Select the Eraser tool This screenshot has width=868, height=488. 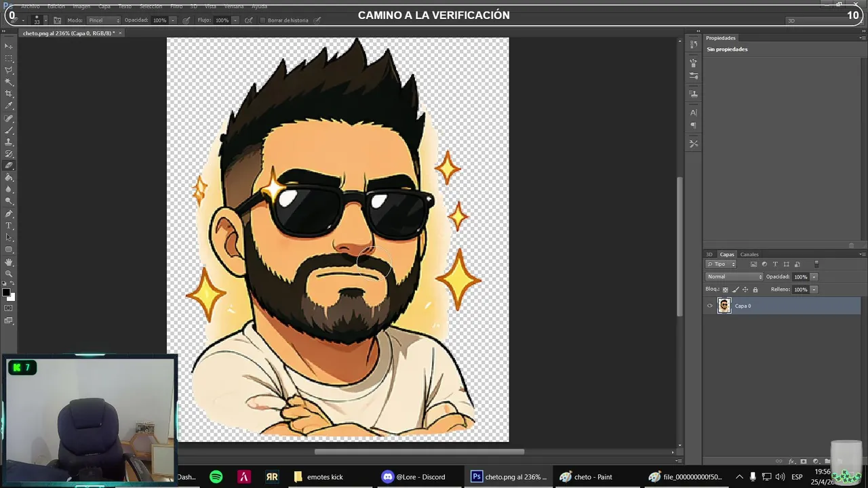pyautogui.click(x=9, y=165)
